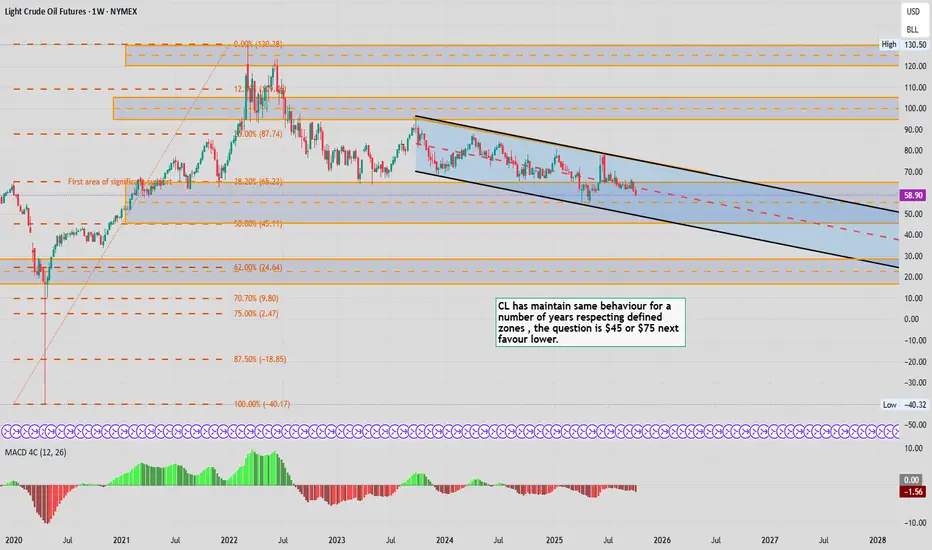932x550 pixels.
Task: Click the 2025 label on the time axis
Action: click(x=554, y=540)
